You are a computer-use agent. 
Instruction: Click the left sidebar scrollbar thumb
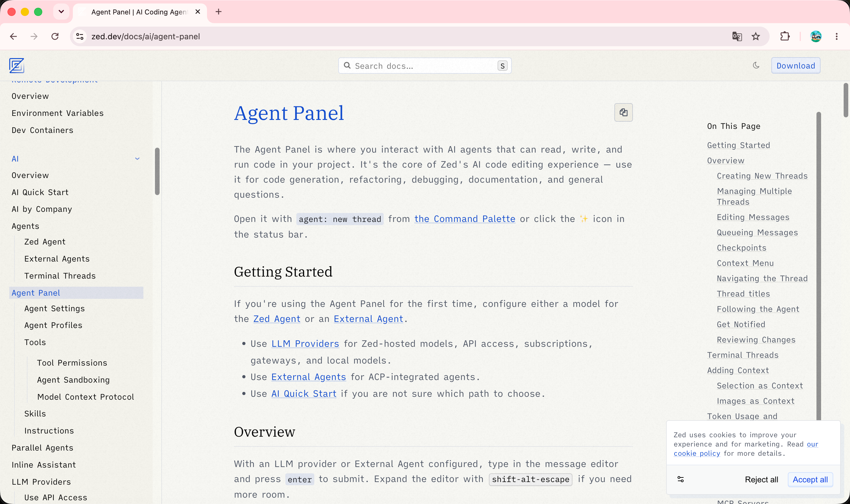click(x=157, y=171)
